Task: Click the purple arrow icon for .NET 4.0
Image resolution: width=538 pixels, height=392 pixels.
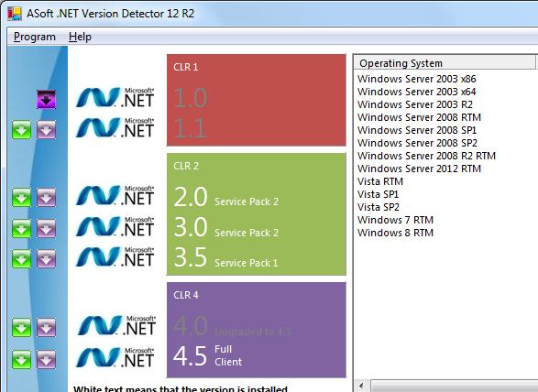Action: pos(47,327)
